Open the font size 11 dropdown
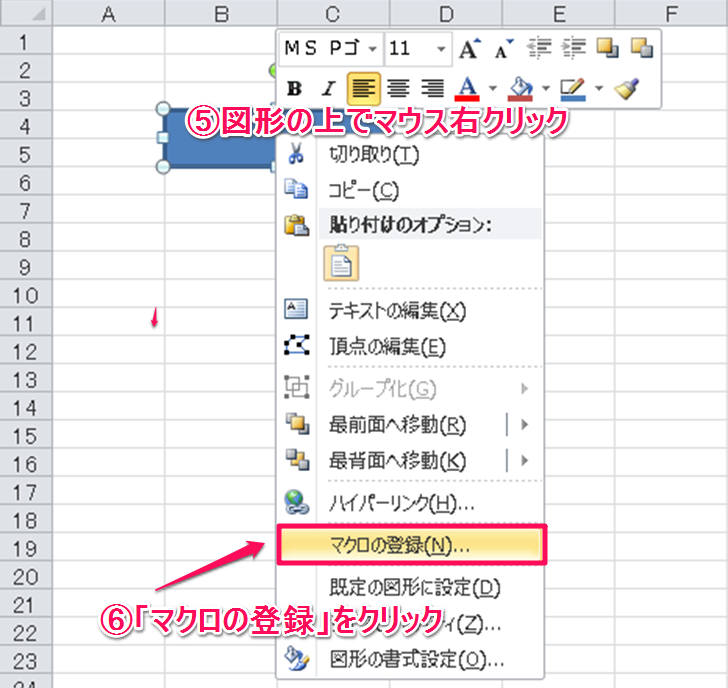The height and width of the screenshot is (688, 728). pyautogui.click(x=442, y=49)
